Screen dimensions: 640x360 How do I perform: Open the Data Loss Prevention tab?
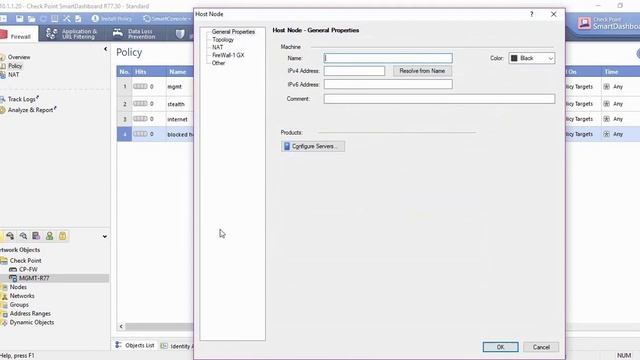tap(134, 34)
